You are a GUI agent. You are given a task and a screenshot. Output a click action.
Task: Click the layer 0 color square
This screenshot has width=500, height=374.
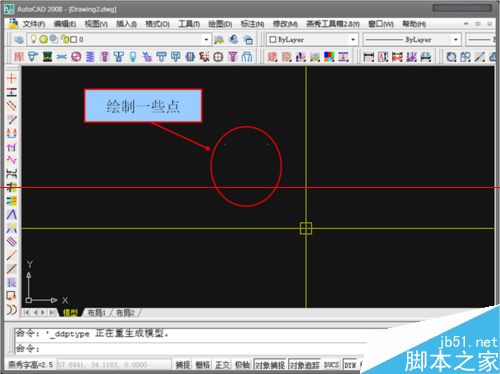(x=74, y=40)
